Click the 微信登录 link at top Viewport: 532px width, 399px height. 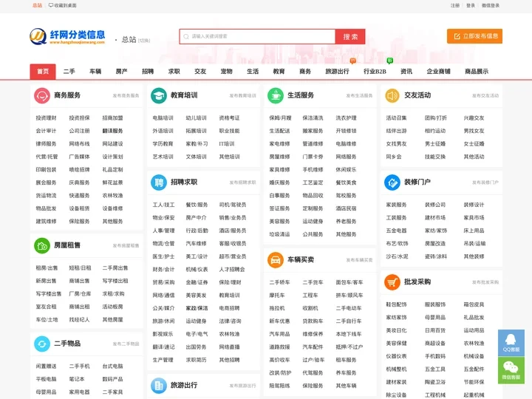click(x=491, y=5)
